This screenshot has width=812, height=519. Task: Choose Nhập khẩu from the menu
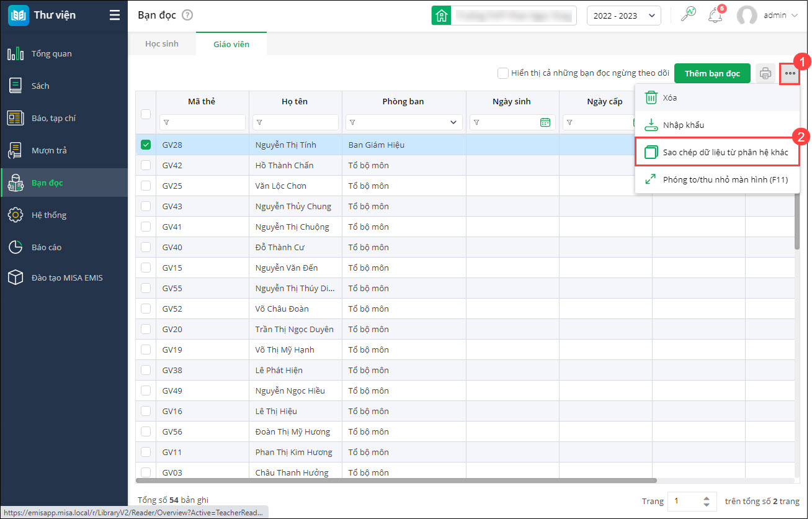717,125
